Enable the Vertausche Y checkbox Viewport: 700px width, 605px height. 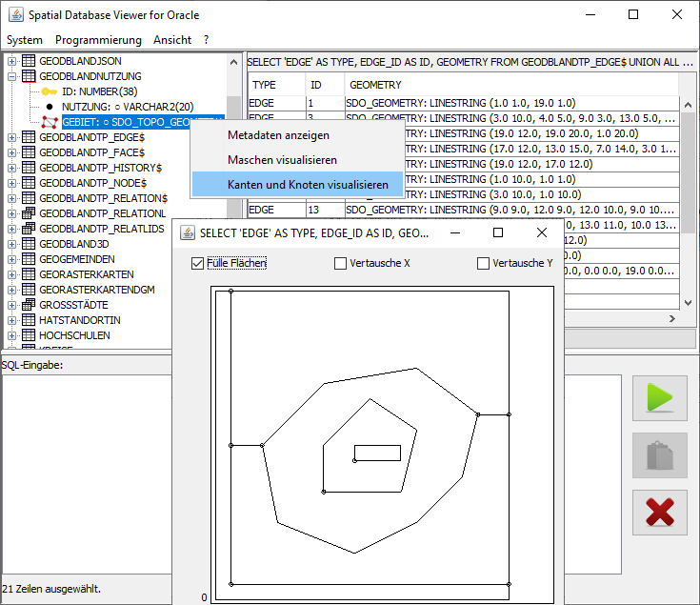tap(483, 263)
